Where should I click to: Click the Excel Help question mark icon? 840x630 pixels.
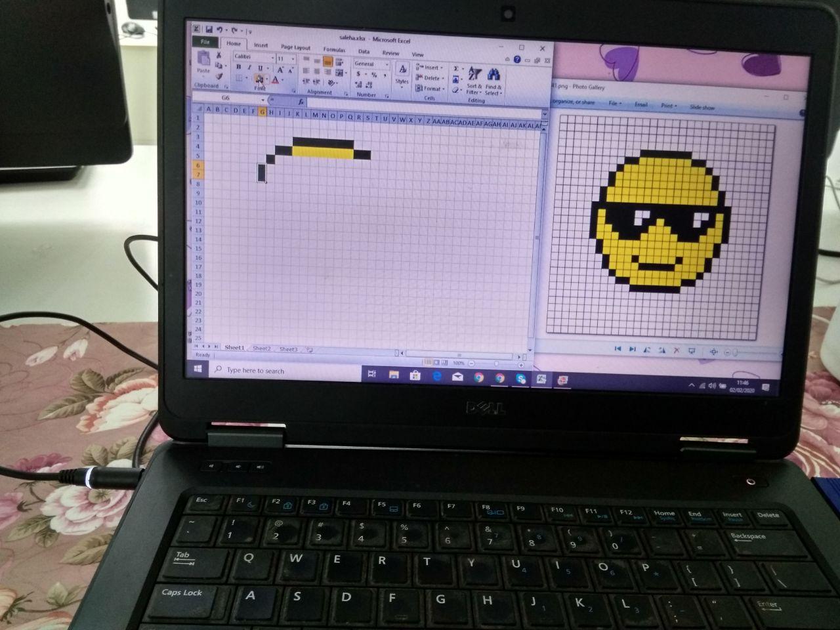[517, 60]
